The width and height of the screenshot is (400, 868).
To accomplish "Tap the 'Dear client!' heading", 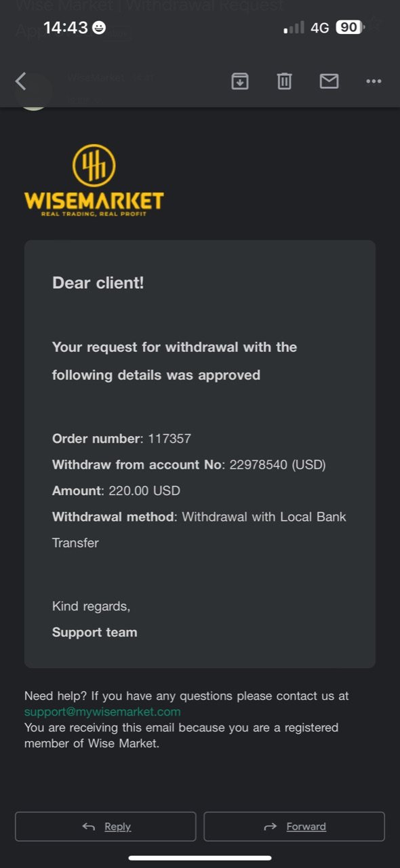I will click(98, 283).
